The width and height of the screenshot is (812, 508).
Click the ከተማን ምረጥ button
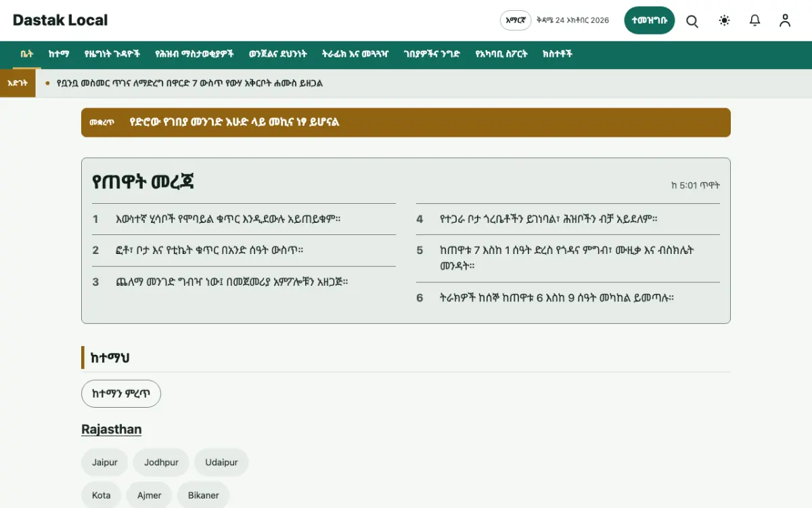point(121,394)
